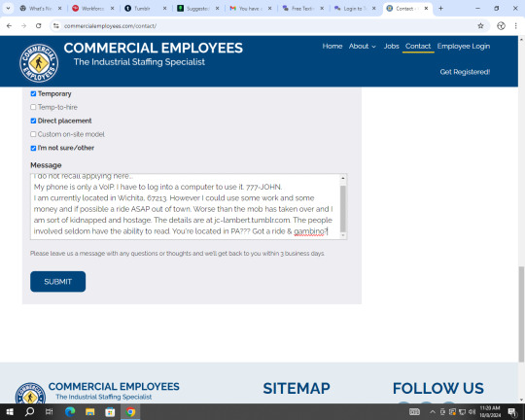
Task: Switch to the Gmail You have tab
Action: pyautogui.click(x=251, y=9)
